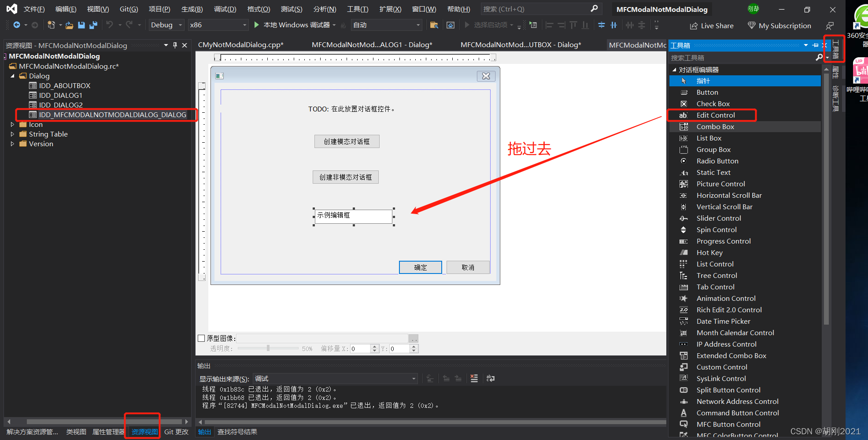
Task: Select the Combo Box control in toolbox
Action: point(745,126)
